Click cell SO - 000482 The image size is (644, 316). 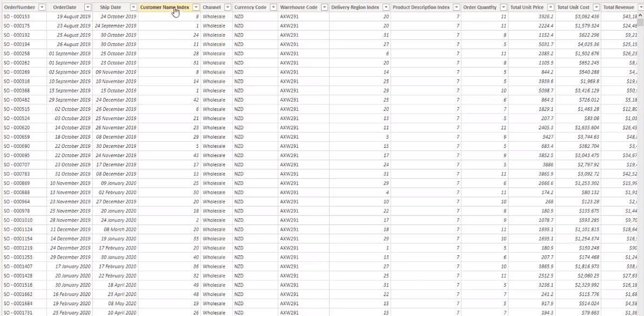[24, 100]
